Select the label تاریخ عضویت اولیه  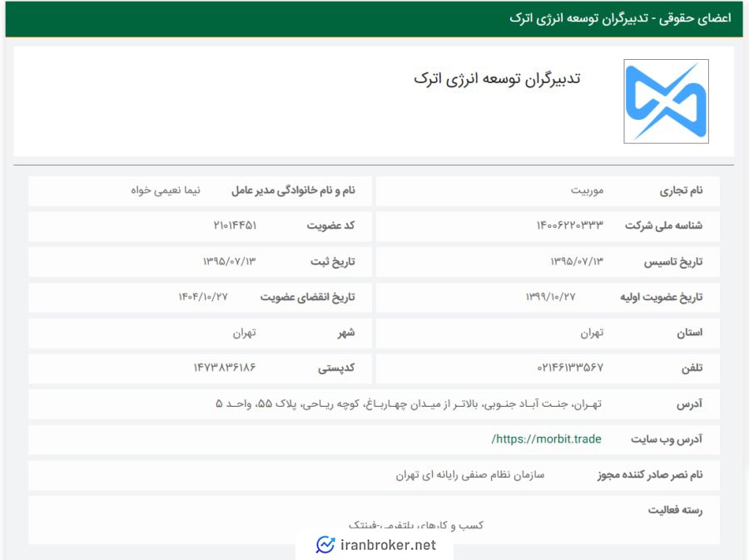[662, 297]
